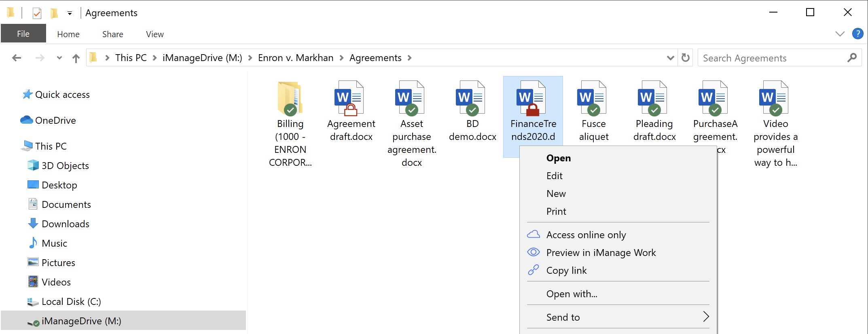This screenshot has width=868, height=334.
Task: Click the Help question mark icon
Action: [x=857, y=34]
